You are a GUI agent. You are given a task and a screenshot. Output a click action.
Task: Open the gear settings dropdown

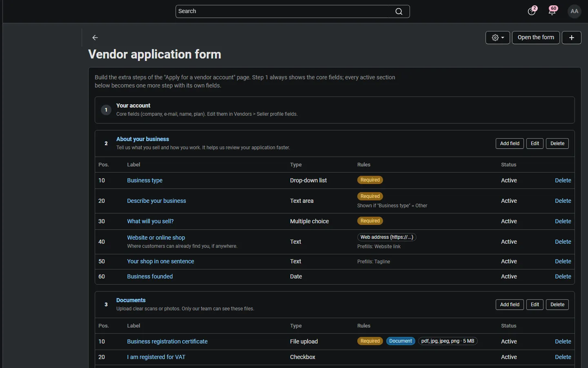coord(498,38)
